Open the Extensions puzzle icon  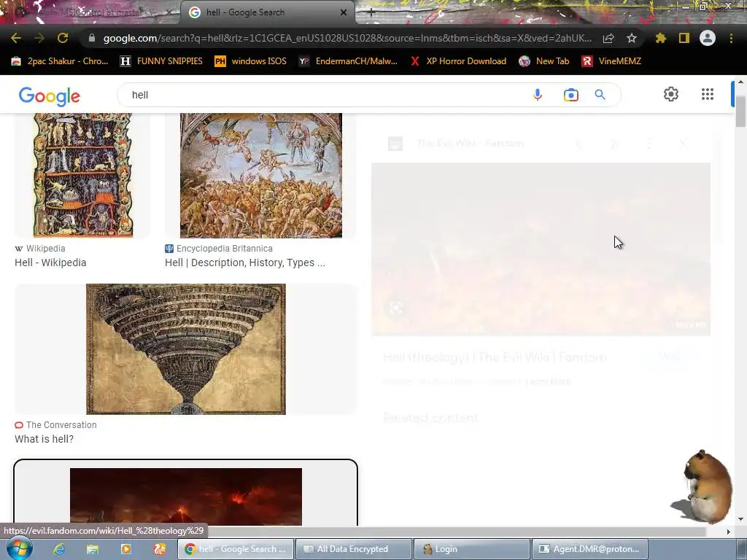[661, 38]
